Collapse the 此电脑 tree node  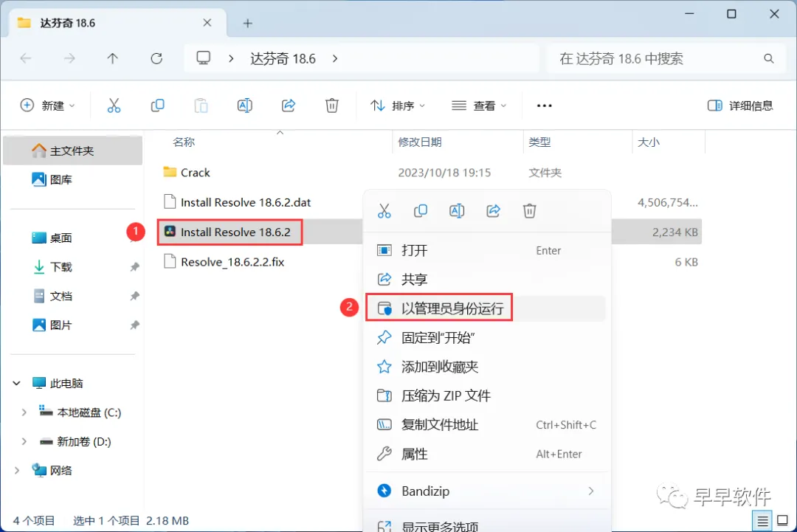pos(17,383)
